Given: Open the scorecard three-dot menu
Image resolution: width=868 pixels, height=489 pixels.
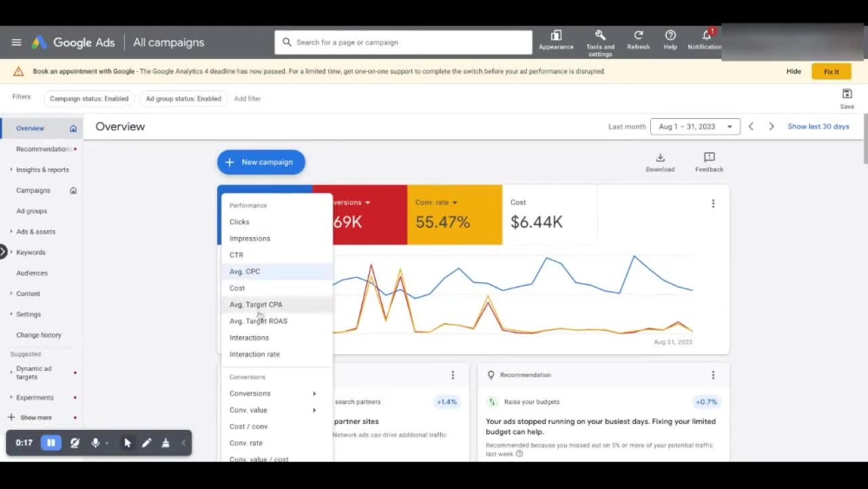Looking at the screenshot, I should [713, 204].
